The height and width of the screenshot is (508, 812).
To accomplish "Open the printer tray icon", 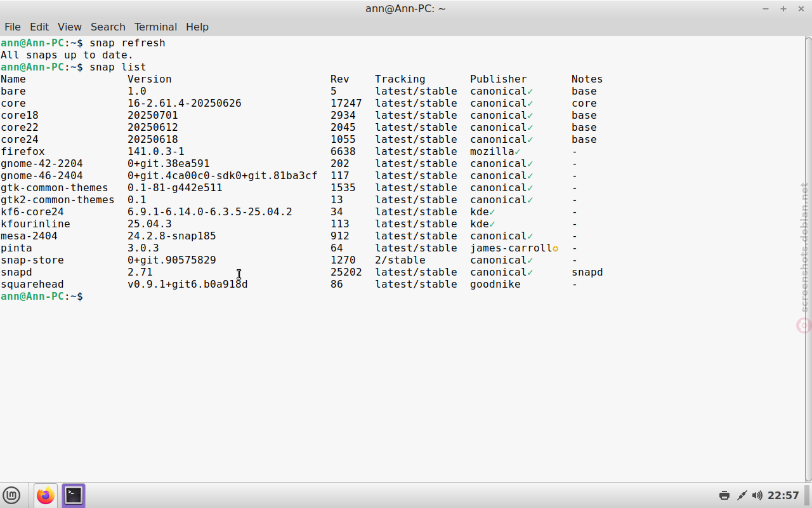I will (724, 495).
